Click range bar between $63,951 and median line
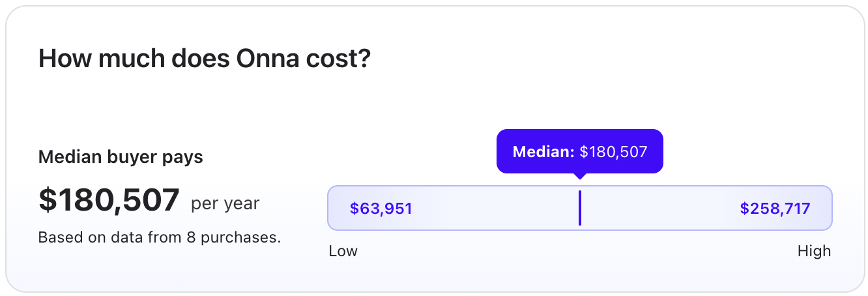Screen dimensions: 868x296 [495, 208]
